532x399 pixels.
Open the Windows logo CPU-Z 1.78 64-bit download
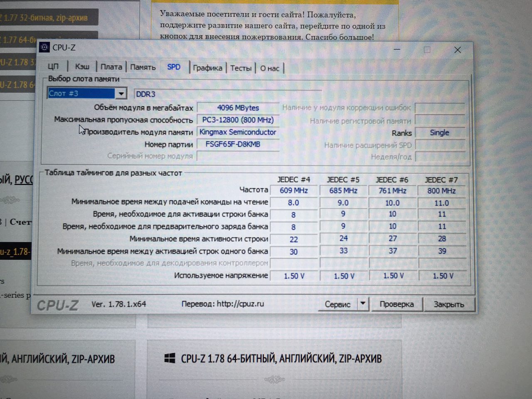click(x=170, y=358)
